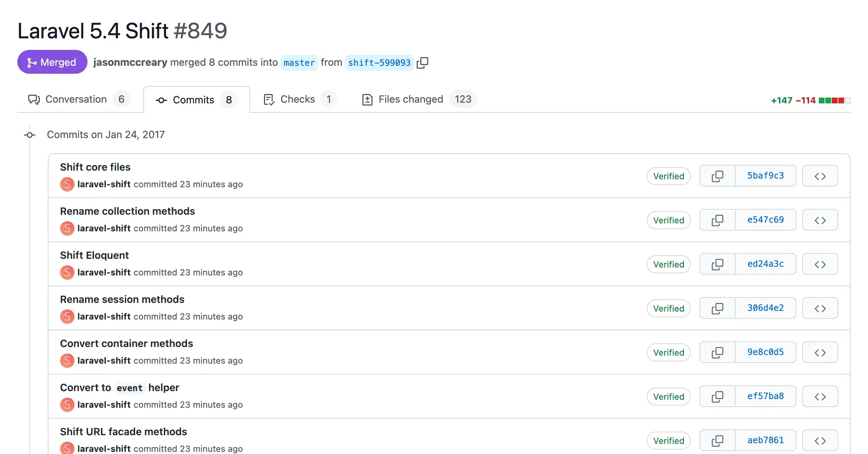Click the diff stat bar next to +147 −114
The width and height of the screenshot is (868, 454).
click(x=834, y=100)
